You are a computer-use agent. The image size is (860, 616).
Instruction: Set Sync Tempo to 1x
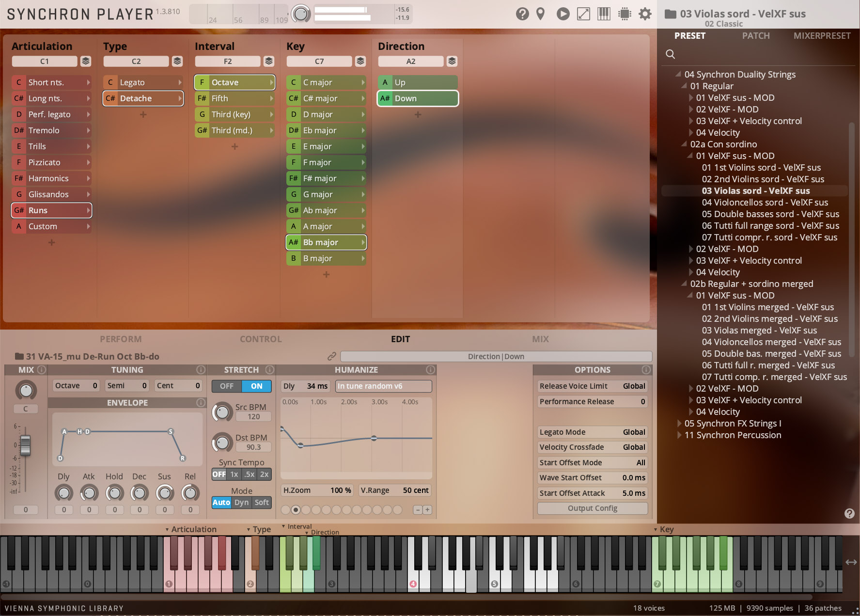(x=235, y=474)
